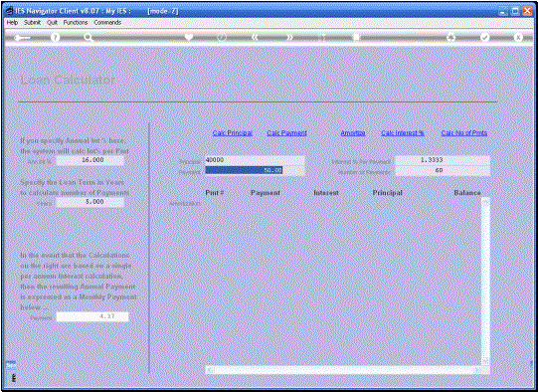Open the Commands menu
Image resolution: width=538 pixels, height=392 pixels.
coord(107,22)
